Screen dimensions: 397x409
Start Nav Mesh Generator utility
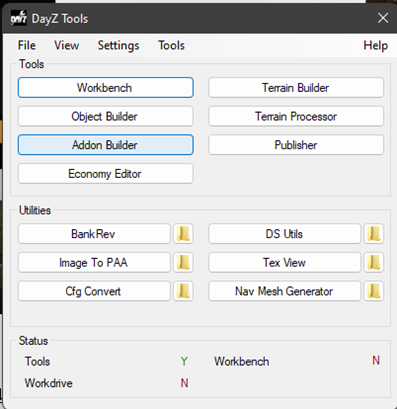[285, 291]
